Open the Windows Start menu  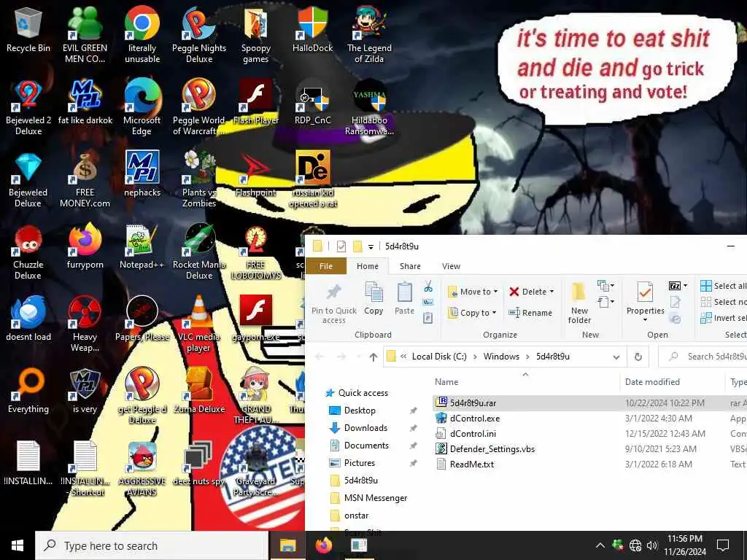click(18, 545)
